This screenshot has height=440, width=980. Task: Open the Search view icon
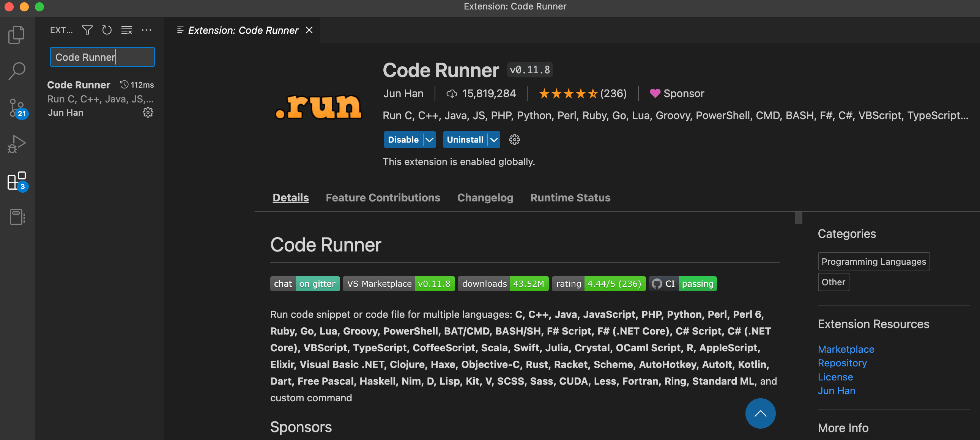pos(17,71)
